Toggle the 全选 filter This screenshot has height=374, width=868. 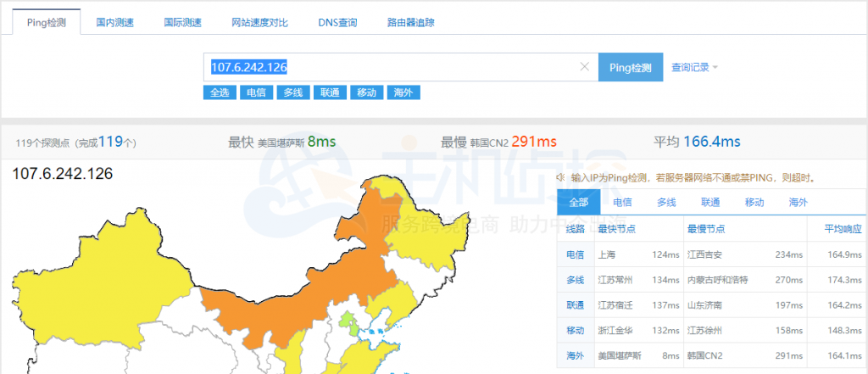220,92
